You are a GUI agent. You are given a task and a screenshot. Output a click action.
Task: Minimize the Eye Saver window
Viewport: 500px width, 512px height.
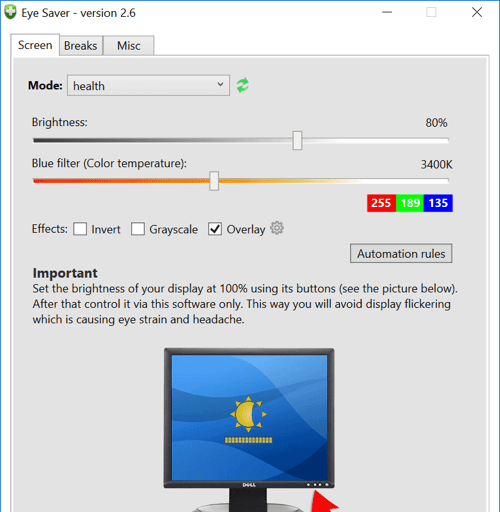pos(387,12)
